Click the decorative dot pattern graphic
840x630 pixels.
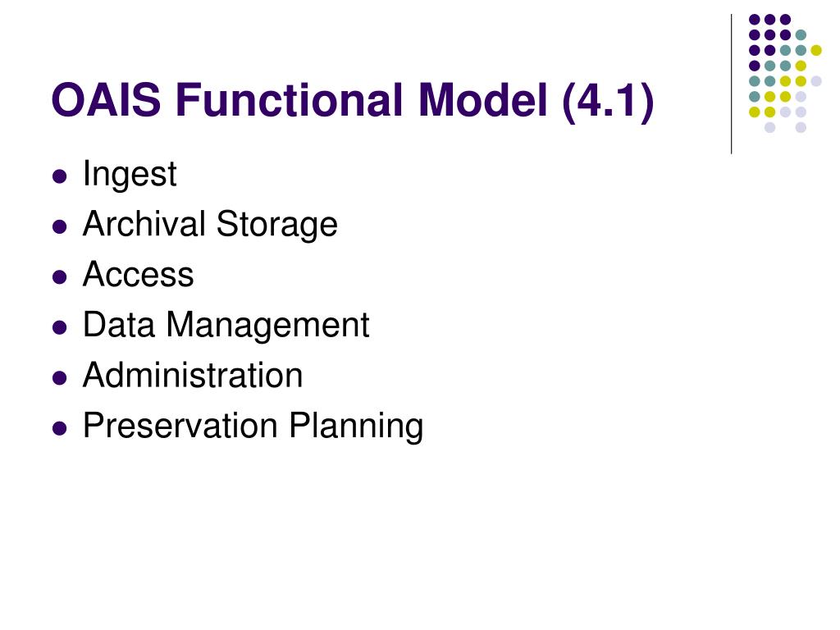click(785, 73)
